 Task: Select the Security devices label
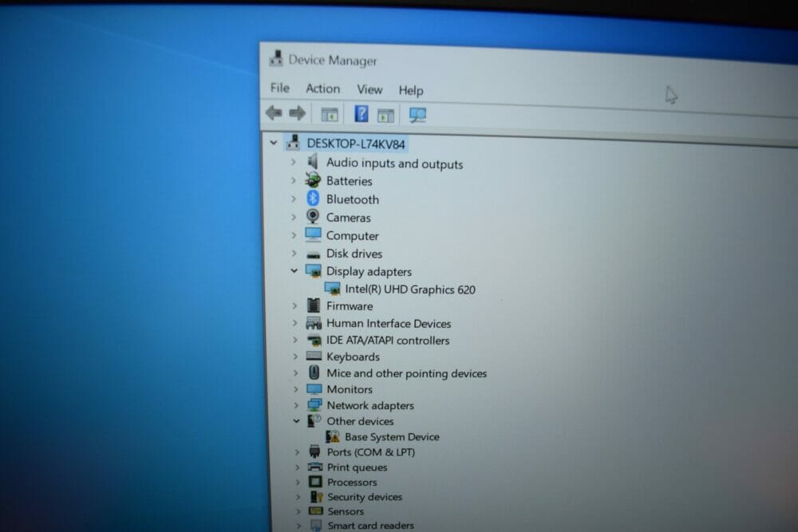point(365,497)
